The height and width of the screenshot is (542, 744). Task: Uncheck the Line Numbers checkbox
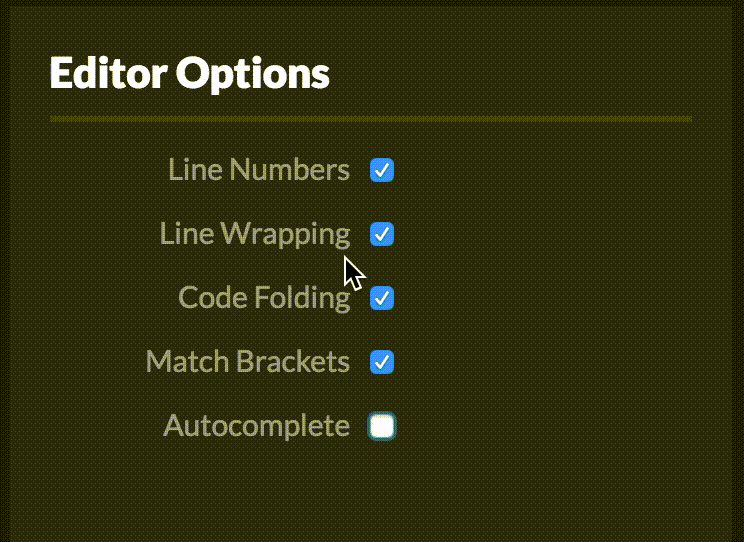(382, 170)
